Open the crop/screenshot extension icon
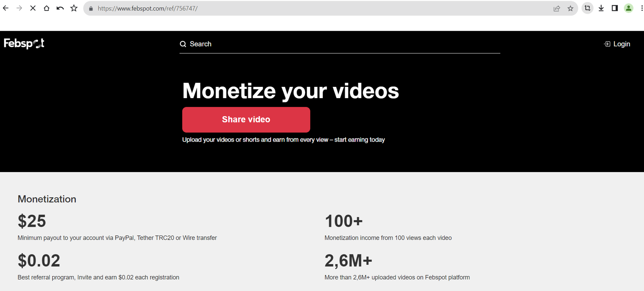644x291 pixels. [x=588, y=8]
